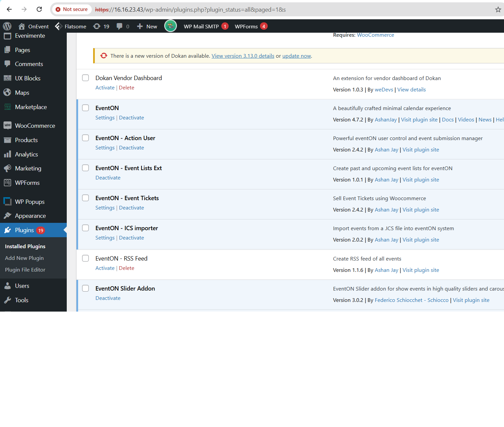This screenshot has width=504, height=427.
Task: Go back with the browser back arrow
Action: pos(9,9)
